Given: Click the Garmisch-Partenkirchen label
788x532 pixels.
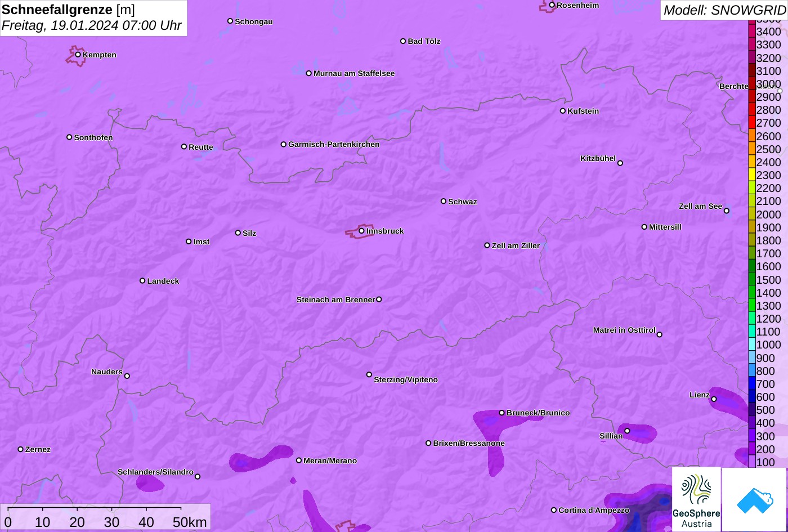Looking at the screenshot, I should (x=334, y=144).
